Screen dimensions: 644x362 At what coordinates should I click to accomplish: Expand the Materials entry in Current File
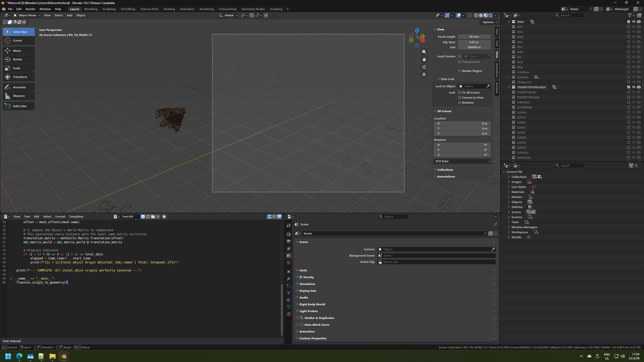tap(509, 192)
